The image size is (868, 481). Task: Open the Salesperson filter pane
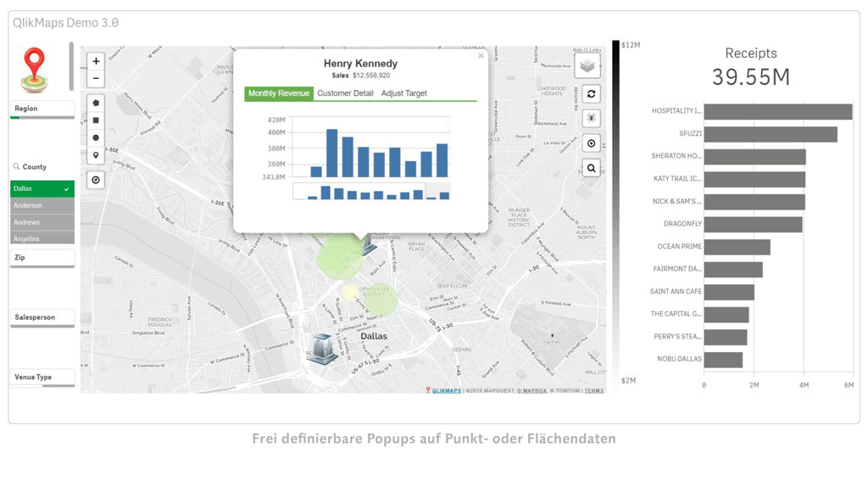click(x=42, y=318)
